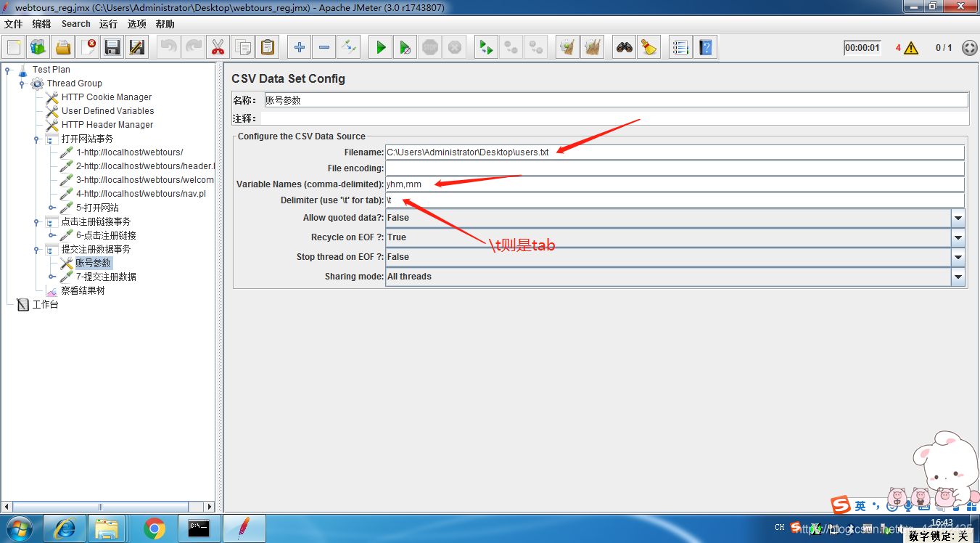The height and width of the screenshot is (543, 980).
Task: Click the Filename input field
Action: 675,152
